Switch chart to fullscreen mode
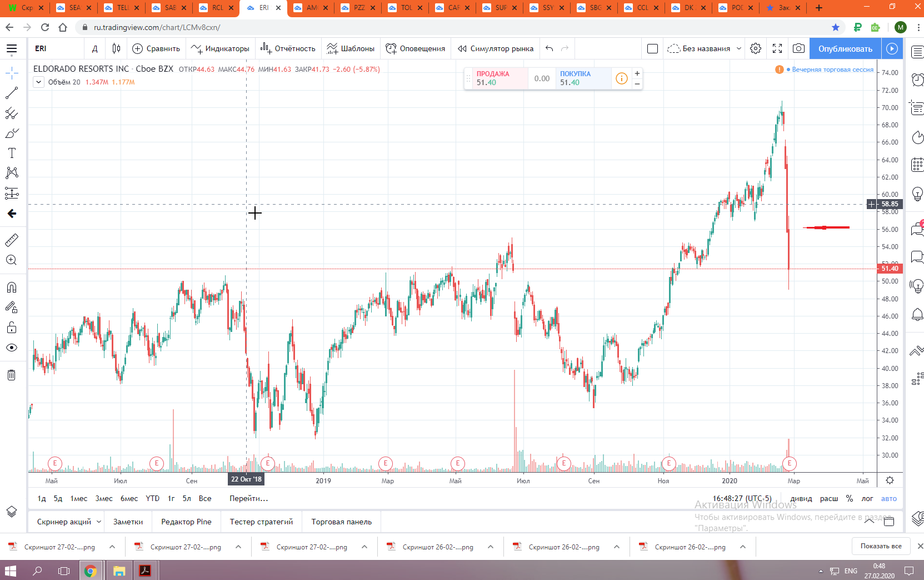Screen dimensions: 924x580 tap(777, 49)
